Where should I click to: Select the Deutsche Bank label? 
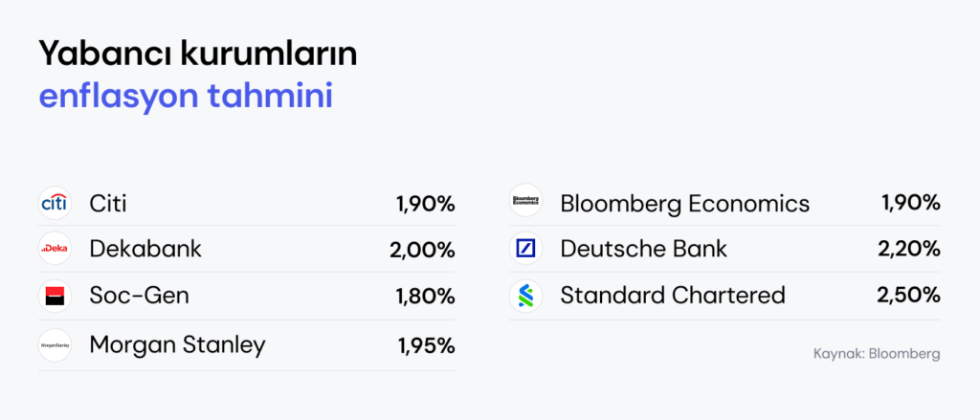[x=644, y=249]
